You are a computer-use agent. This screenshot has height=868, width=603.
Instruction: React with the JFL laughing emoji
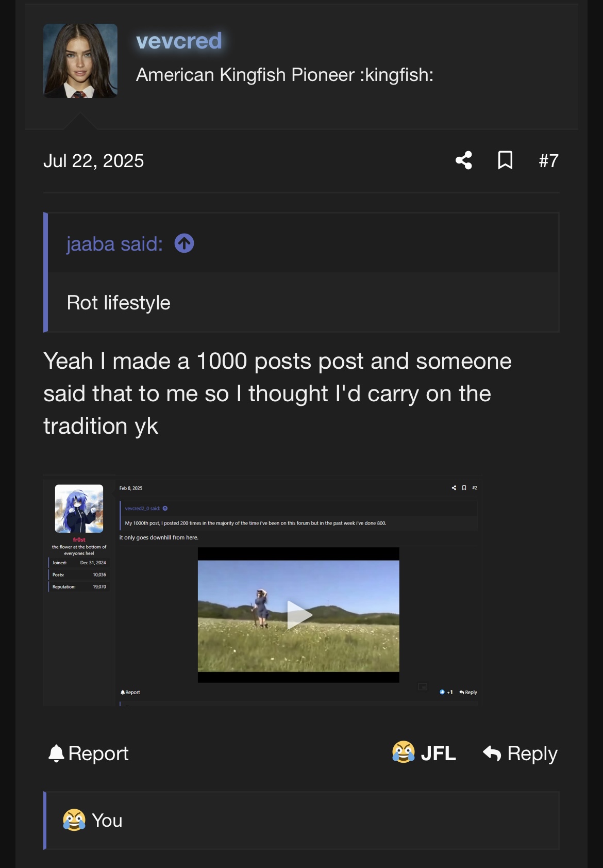[x=403, y=752]
